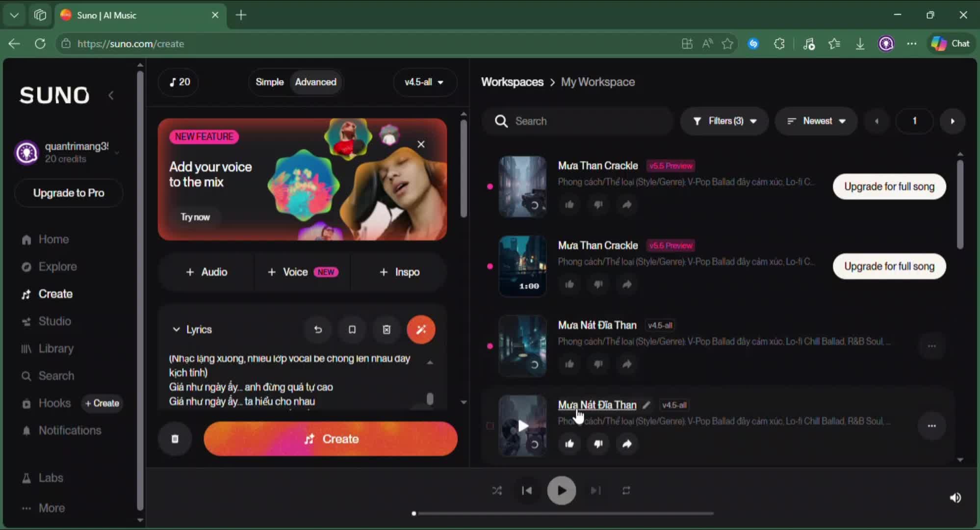Add Inspo to the song

399,272
